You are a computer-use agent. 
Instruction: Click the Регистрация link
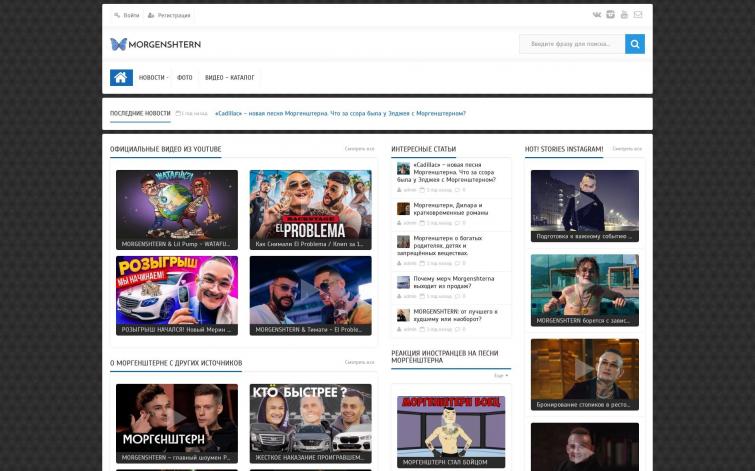coord(174,15)
